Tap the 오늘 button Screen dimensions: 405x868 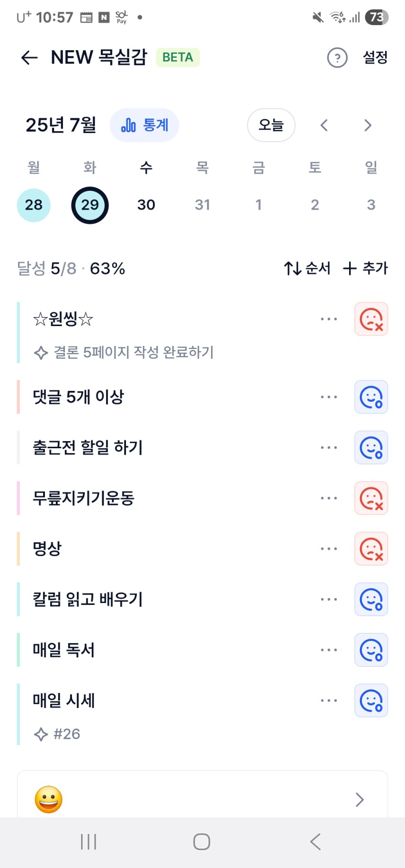(271, 125)
